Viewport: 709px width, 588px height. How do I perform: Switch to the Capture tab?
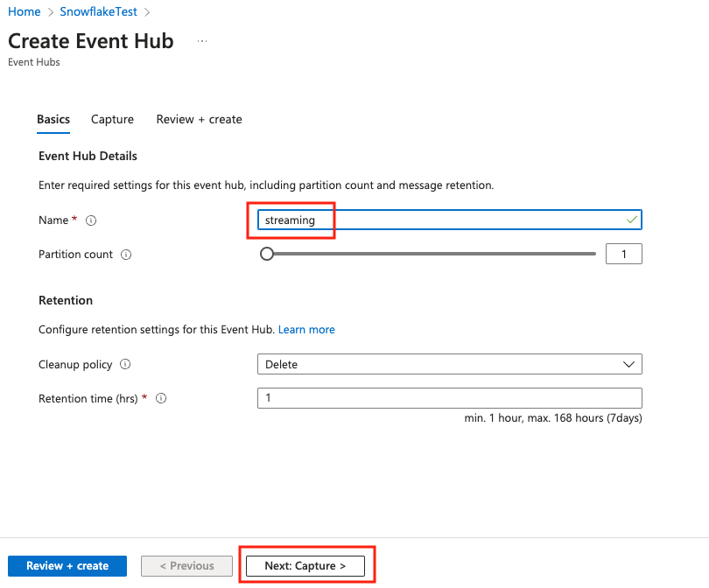point(112,119)
